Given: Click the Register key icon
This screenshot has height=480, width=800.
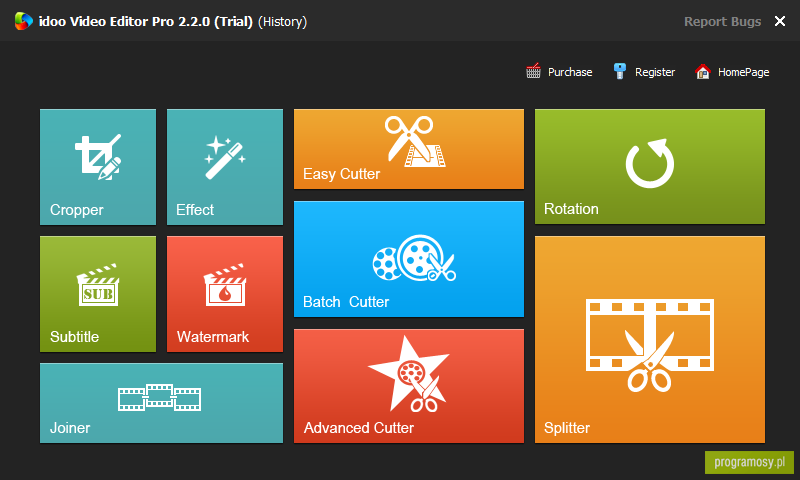Looking at the screenshot, I should [x=619, y=71].
